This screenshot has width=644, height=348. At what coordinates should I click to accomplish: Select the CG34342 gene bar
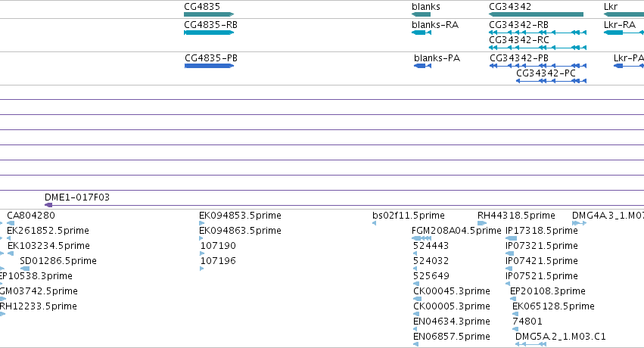pos(536,14)
